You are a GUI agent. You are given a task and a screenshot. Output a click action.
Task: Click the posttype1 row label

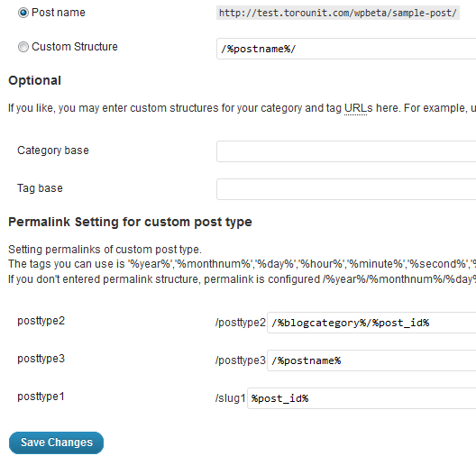click(x=41, y=397)
